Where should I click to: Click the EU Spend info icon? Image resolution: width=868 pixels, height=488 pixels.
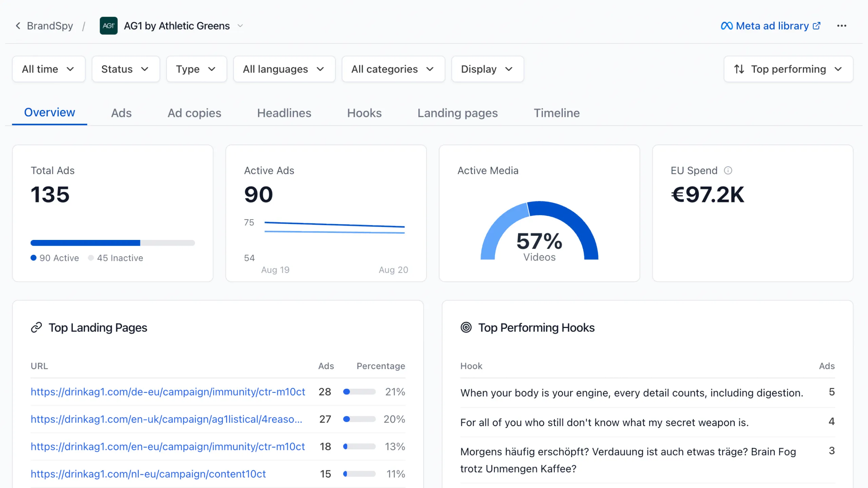tap(728, 170)
